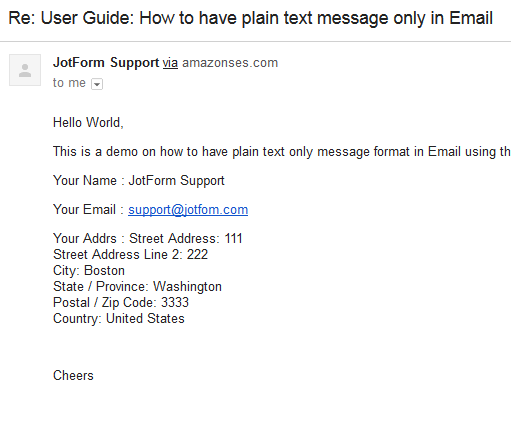Click the underlined "via" link
The width and height of the screenshot is (511, 431).
pos(170,63)
